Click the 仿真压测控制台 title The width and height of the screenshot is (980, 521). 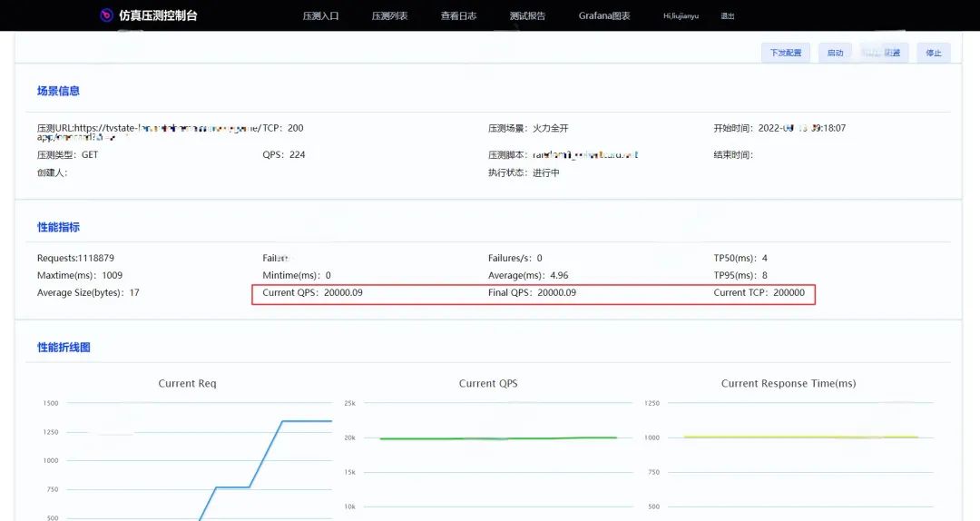(x=158, y=15)
